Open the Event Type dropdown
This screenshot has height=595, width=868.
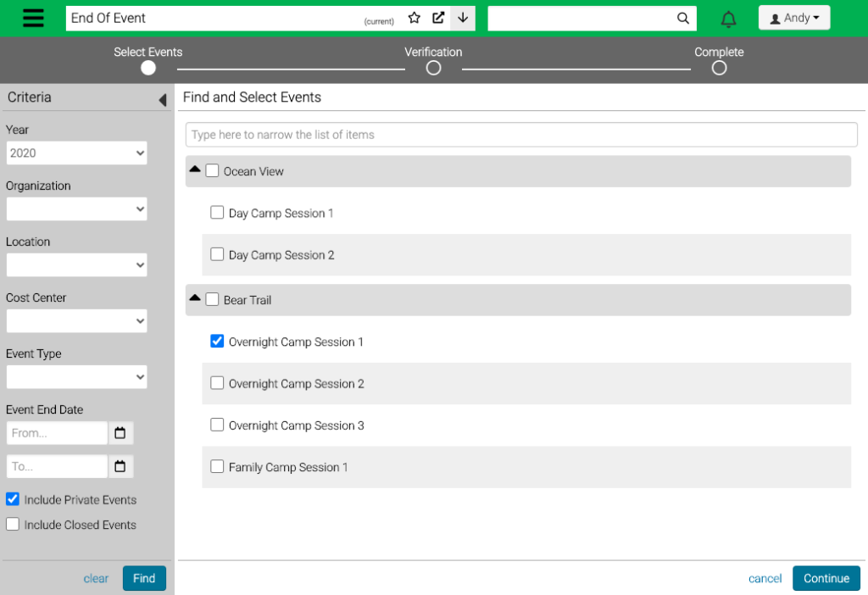click(x=76, y=376)
